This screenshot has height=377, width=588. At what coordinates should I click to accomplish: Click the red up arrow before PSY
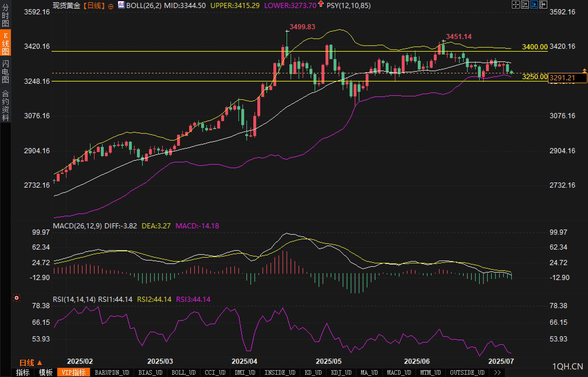point(321,4)
